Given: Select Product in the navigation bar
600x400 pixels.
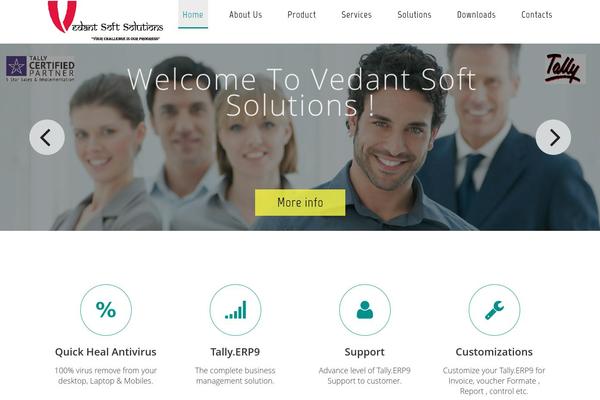Looking at the screenshot, I should click(302, 15).
